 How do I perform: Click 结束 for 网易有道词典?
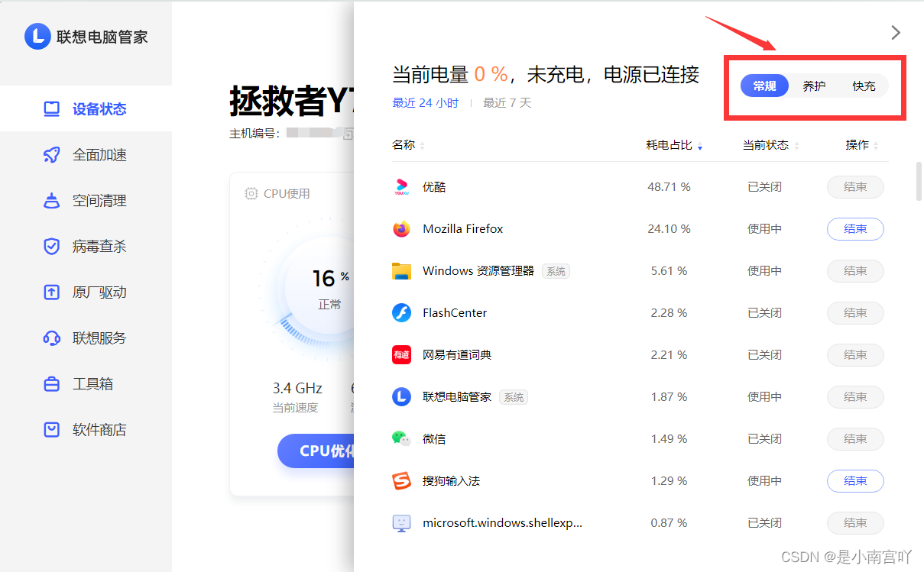point(855,355)
